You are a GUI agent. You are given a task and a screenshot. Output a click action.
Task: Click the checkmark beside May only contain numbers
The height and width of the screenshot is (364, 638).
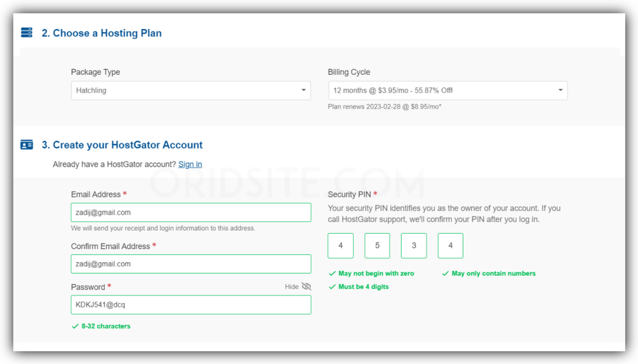coord(445,274)
